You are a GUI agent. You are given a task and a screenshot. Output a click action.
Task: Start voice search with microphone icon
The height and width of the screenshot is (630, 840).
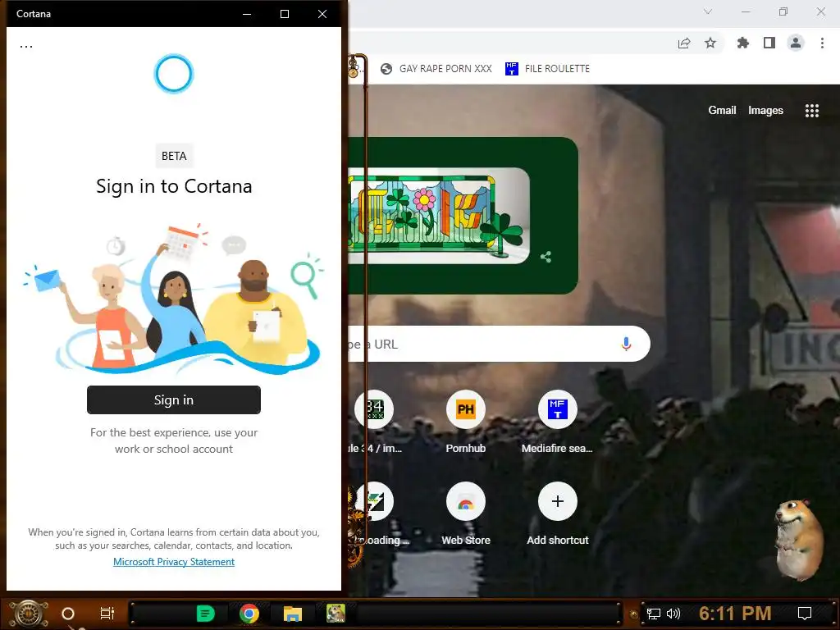click(626, 344)
